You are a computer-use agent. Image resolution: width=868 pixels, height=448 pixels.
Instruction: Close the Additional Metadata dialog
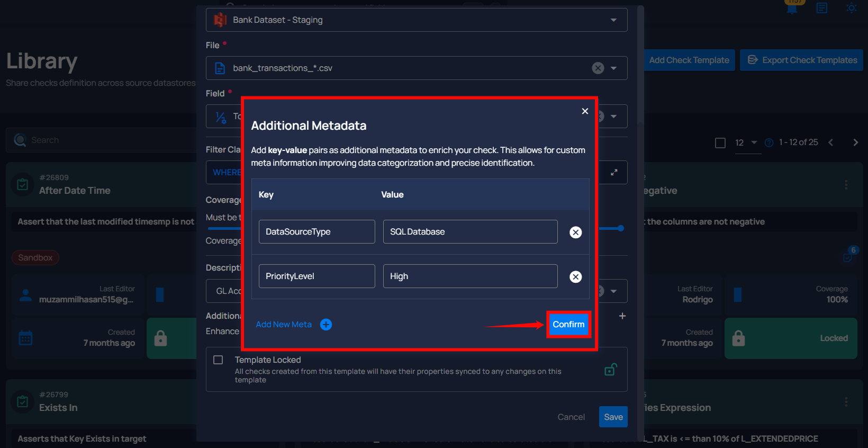(585, 111)
